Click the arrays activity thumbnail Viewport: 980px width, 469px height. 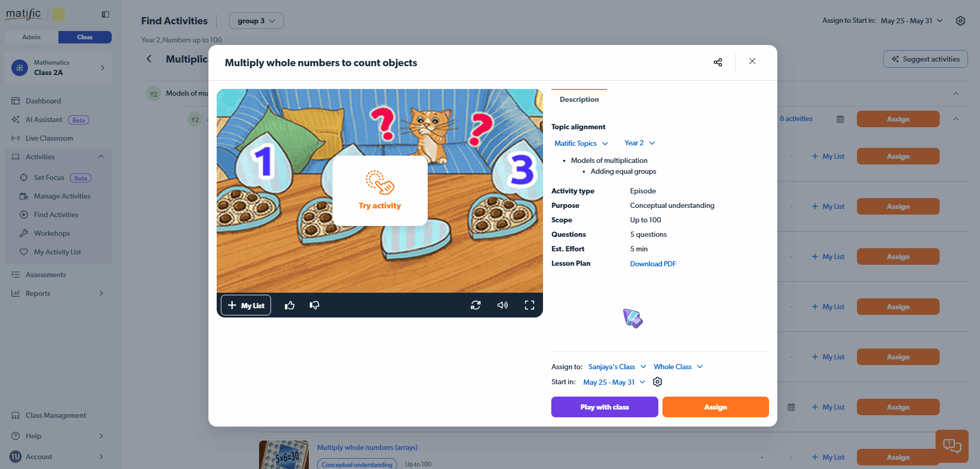(x=284, y=455)
